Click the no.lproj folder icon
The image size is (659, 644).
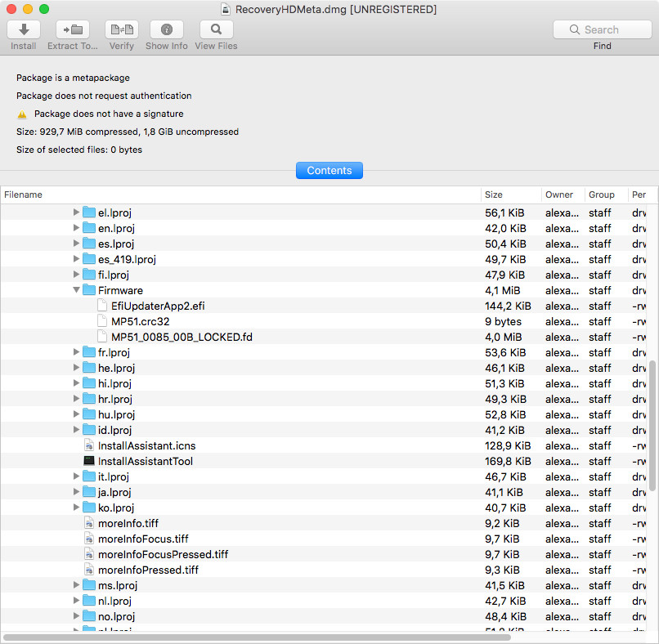click(89, 616)
